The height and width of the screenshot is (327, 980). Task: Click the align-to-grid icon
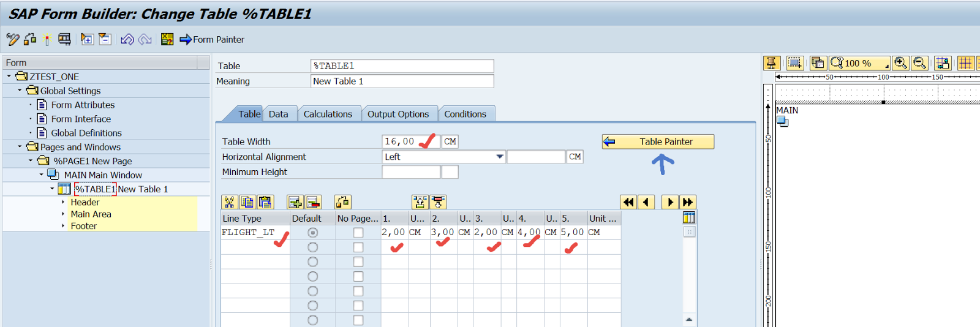[x=943, y=62]
